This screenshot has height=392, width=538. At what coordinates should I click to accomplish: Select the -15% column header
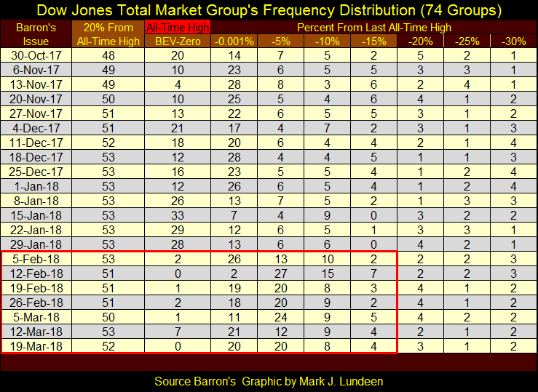tap(373, 41)
